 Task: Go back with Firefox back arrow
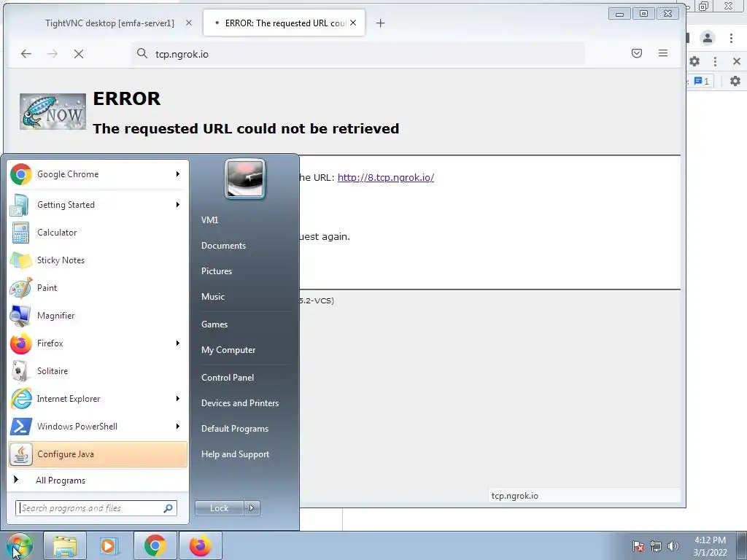tap(26, 54)
